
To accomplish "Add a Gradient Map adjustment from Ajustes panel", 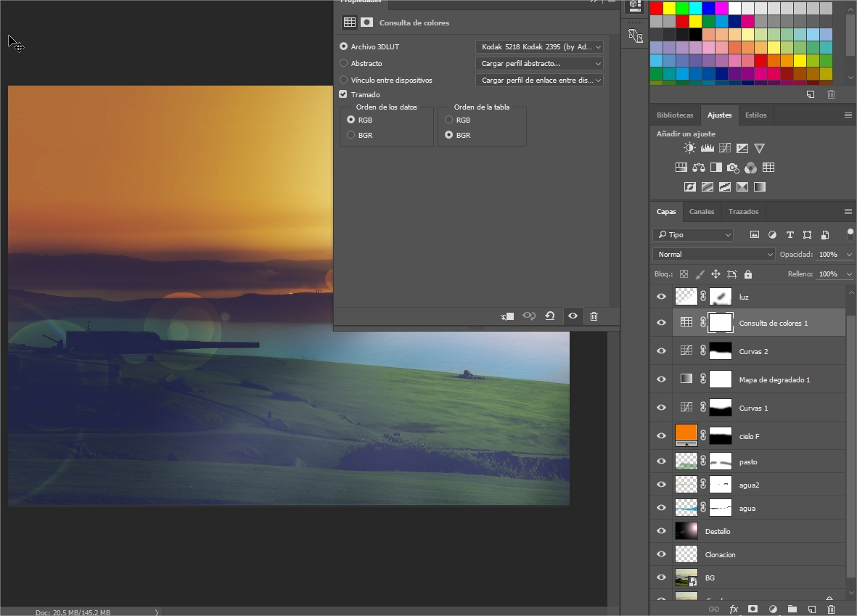I will (760, 187).
